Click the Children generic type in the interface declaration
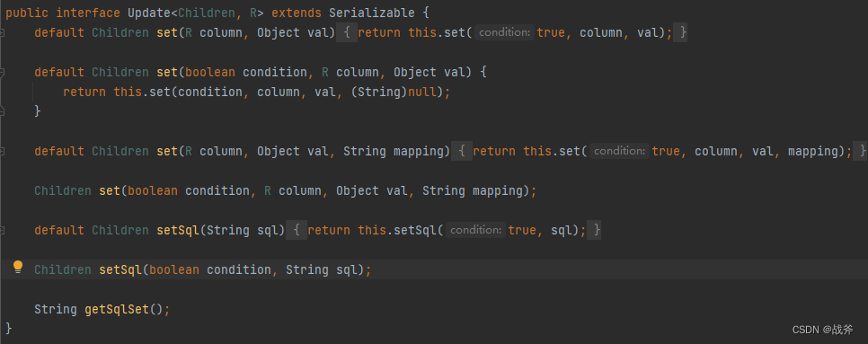The image size is (868, 344). click(x=206, y=13)
